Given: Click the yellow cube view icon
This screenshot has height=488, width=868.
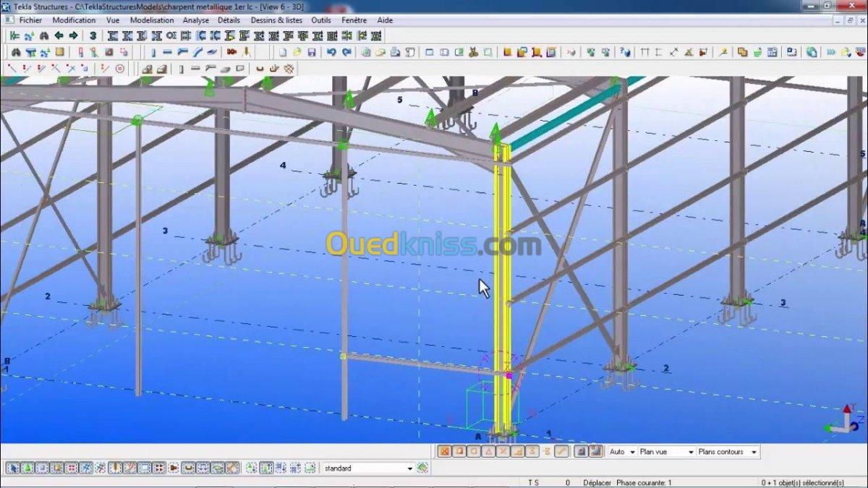Looking at the screenshot, I should [508, 52].
